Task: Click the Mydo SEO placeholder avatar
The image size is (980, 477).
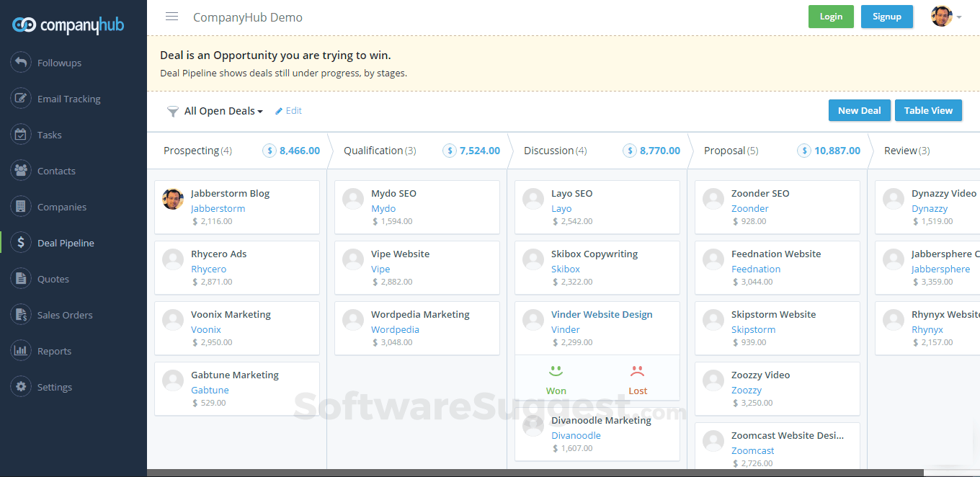Action: pyautogui.click(x=353, y=199)
